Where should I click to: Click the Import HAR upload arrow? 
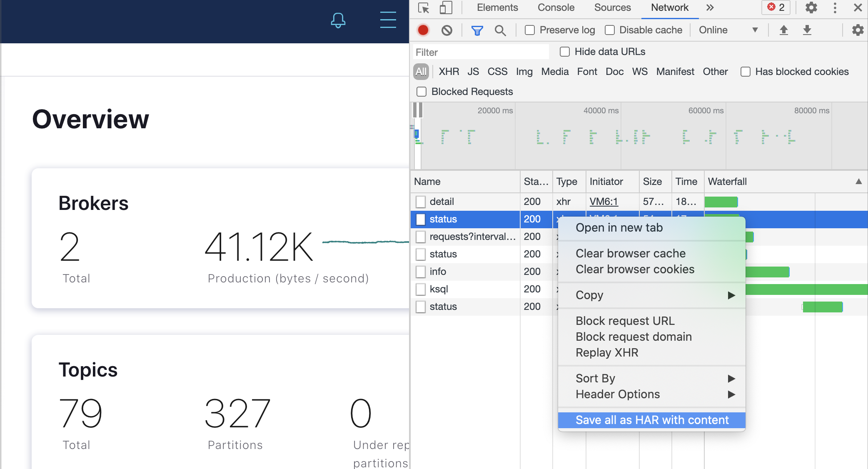783,30
